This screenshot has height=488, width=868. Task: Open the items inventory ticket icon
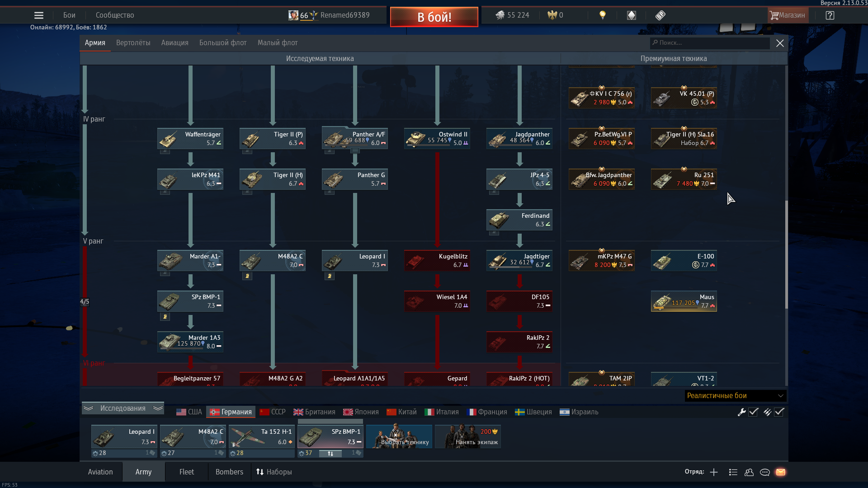660,15
